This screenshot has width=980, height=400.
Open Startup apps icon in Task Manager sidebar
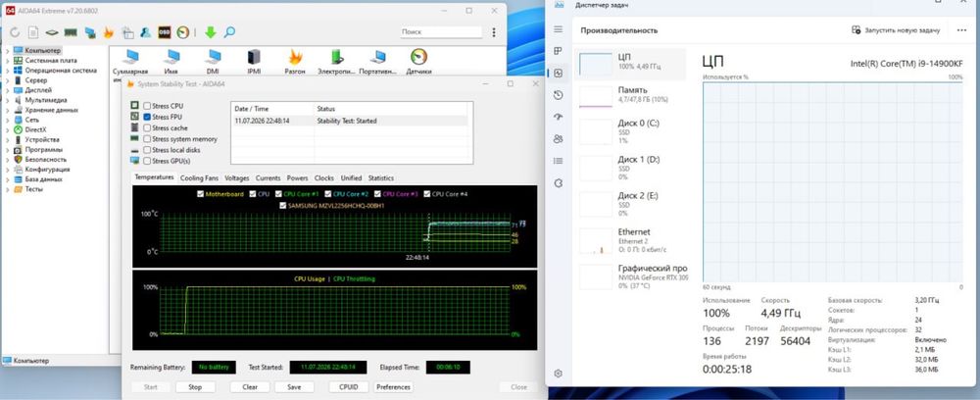pyautogui.click(x=559, y=117)
